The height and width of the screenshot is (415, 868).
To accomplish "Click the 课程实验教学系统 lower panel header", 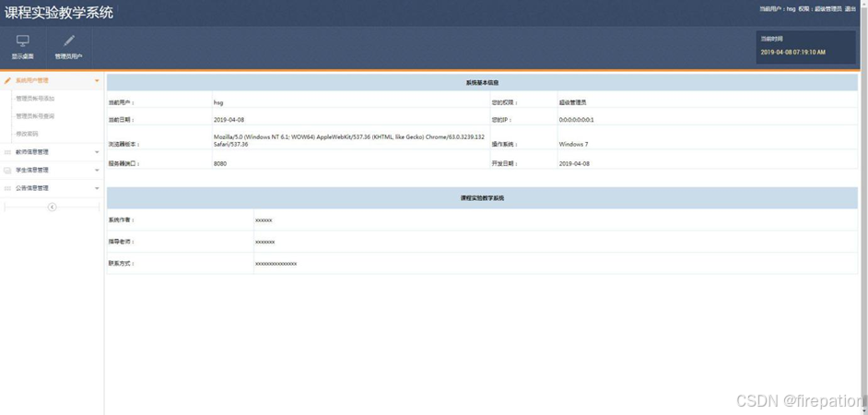I will click(482, 197).
